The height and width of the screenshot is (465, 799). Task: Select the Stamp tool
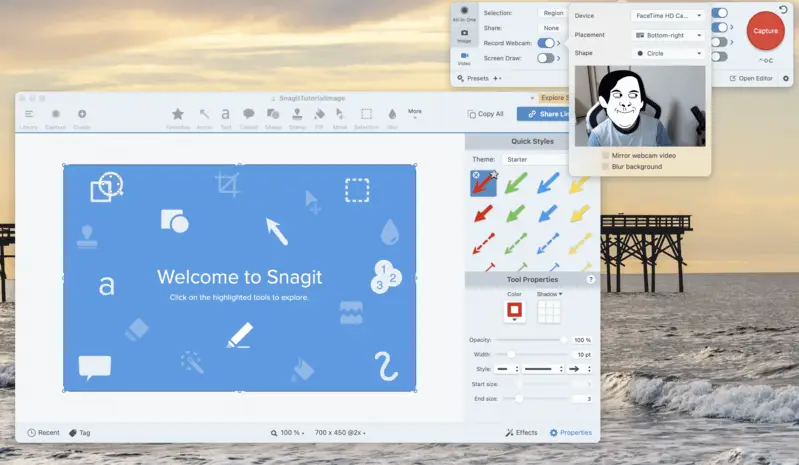pyautogui.click(x=297, y=118)
